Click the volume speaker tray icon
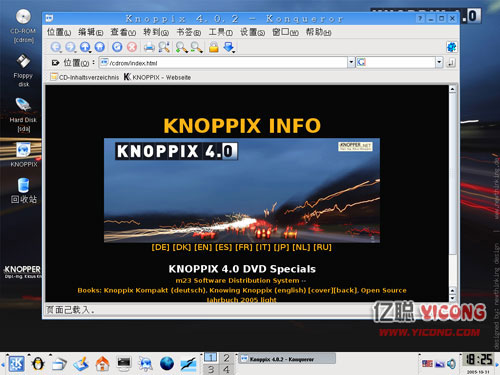The image size is (500, 375). 451,364
